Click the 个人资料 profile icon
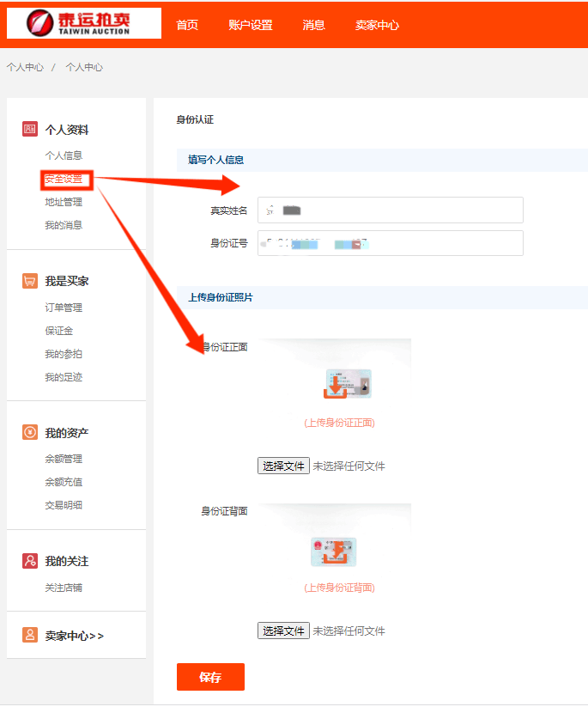The width and height of the screenshot is (588, 719). (x=30, y=129)
